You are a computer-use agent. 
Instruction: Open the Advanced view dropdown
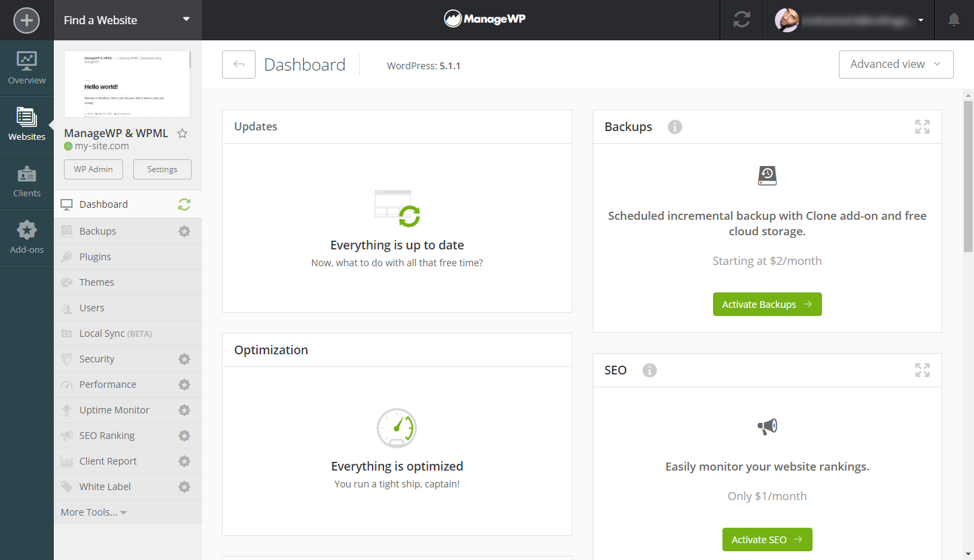(896, 65)
